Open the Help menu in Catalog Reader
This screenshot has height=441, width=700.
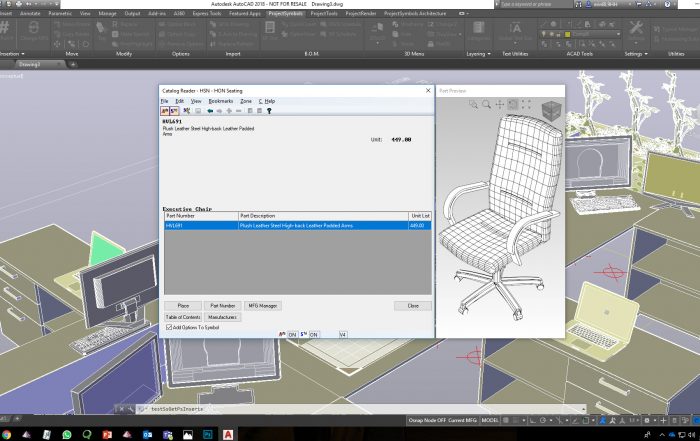pyautogui.click(x=270, y=101)
